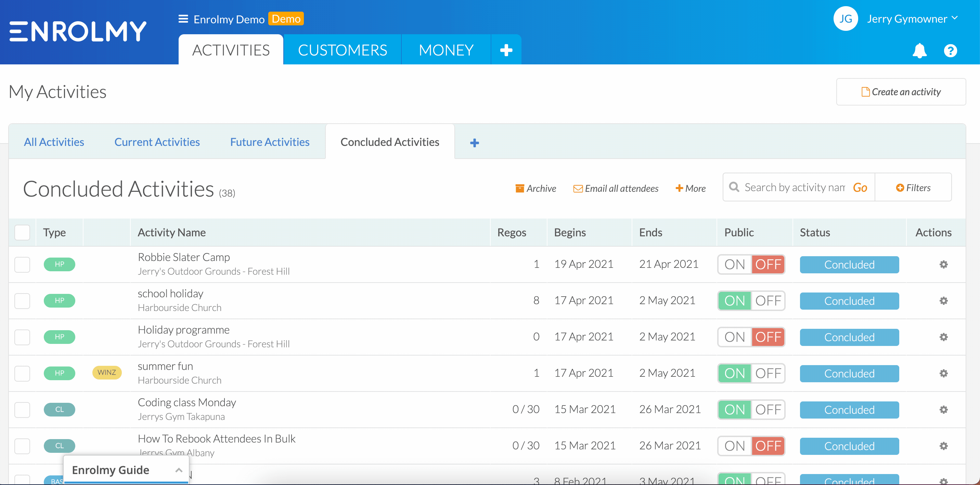The image size is (980, 485).
Task: Select checkbox for summer fun row
Action: [22, 373]
